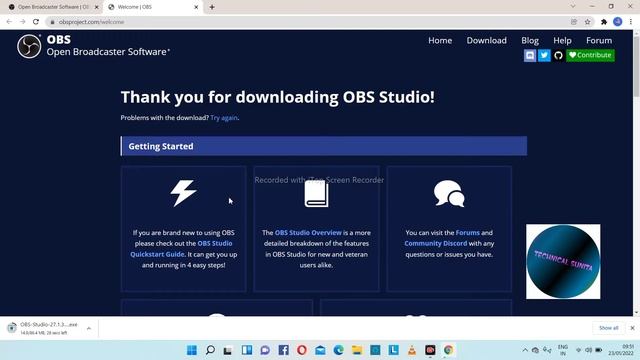Click the book overview icon
Screen dimensions: 640x360
click(316, 194)
